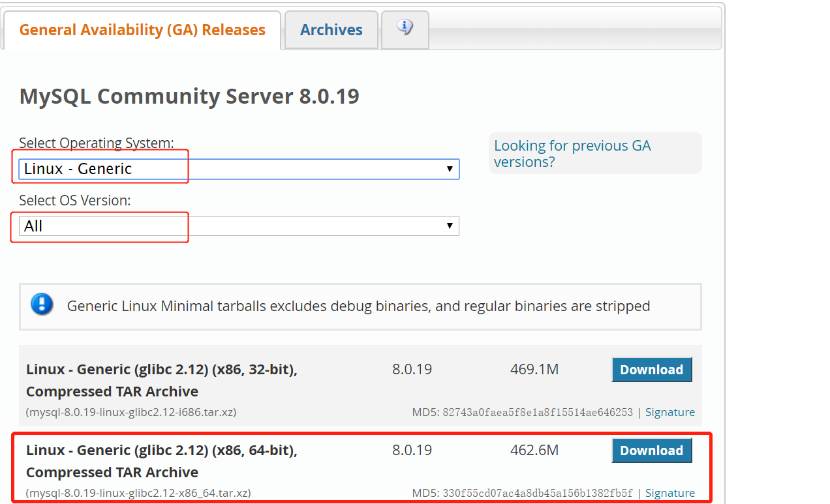
Task: Open the Select OS Version dropdown showing All
Action: click(x=235, y=226)
